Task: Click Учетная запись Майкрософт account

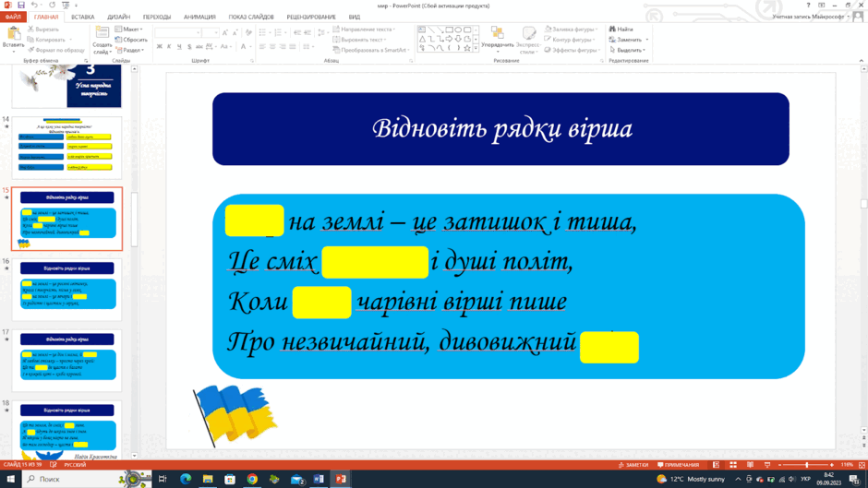Action: [x=812, y=18]
